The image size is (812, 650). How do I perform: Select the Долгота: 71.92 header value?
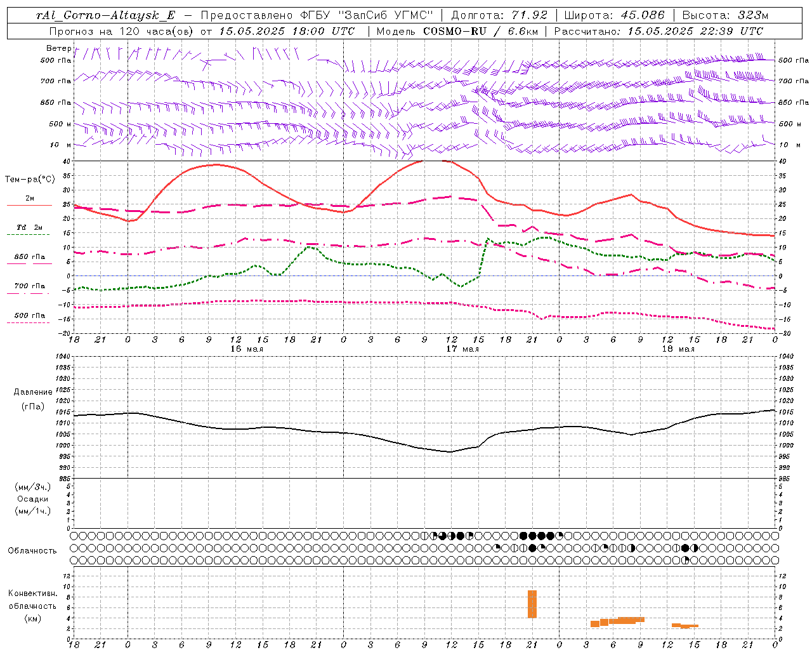point(499,15)
